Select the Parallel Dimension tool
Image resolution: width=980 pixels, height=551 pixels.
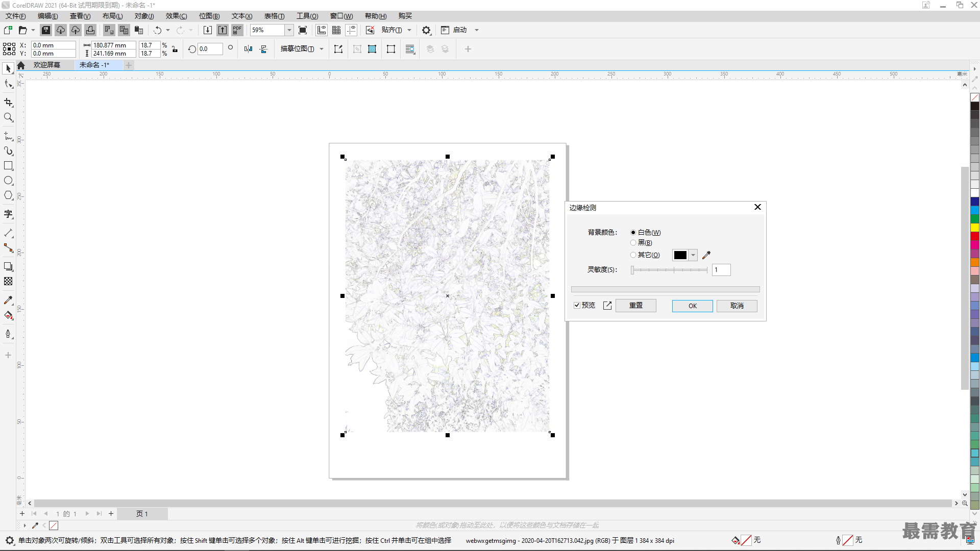[8, 233]
